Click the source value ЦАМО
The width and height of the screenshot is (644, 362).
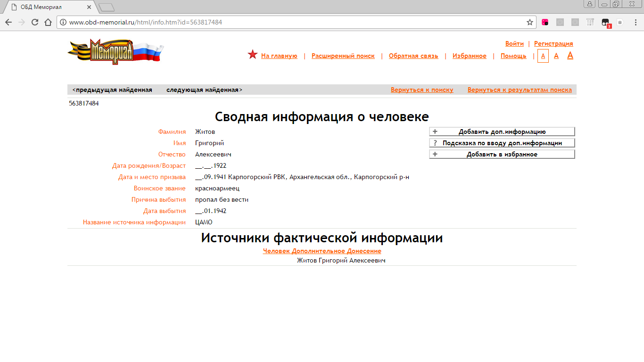coord(204,222)
